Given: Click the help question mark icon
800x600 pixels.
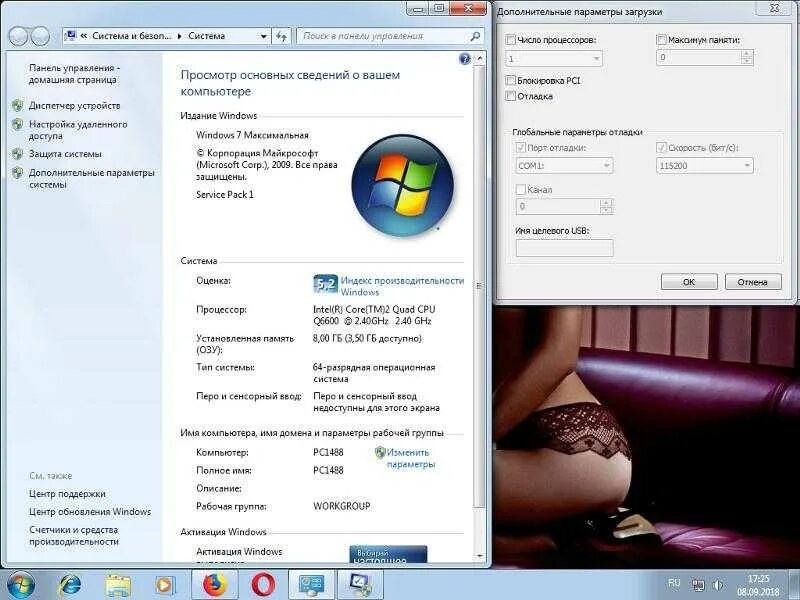Looking at the screenshot, I should (464, 59).
